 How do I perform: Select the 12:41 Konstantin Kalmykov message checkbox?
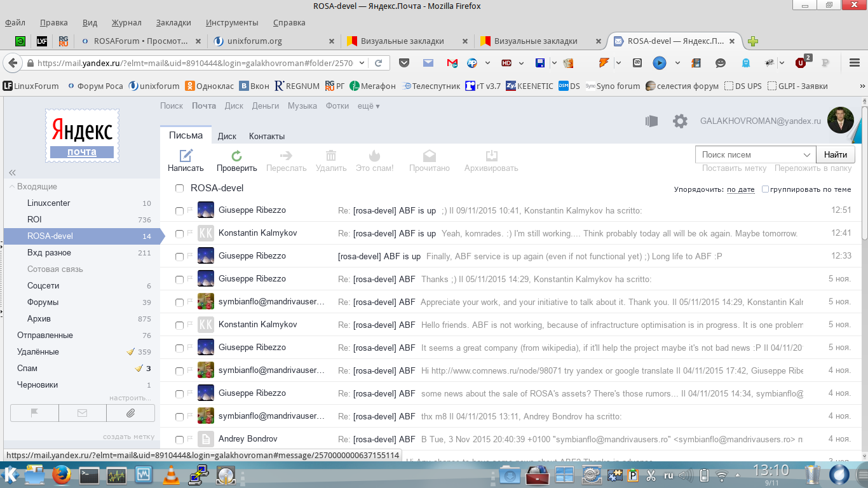coord(179,234)
